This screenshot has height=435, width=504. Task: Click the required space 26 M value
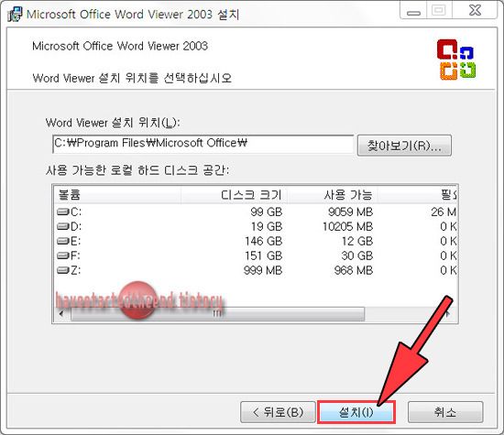pyautogui.click(x=444, y=212)
